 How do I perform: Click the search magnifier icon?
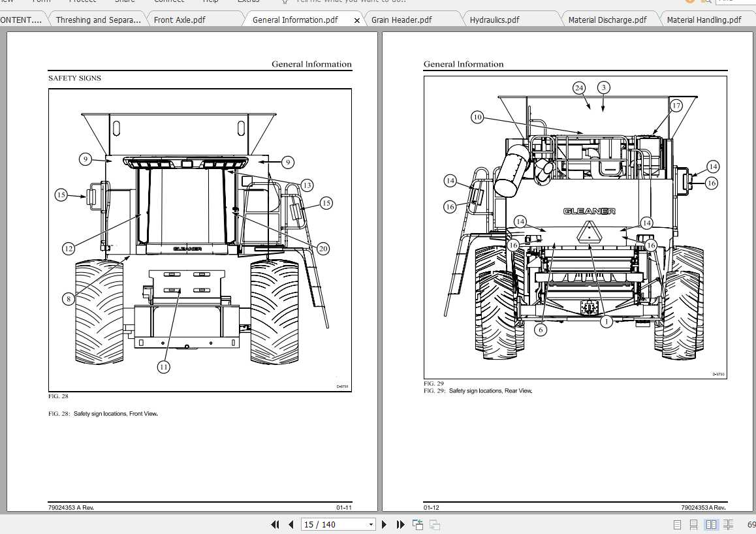(x=706, y=2)
